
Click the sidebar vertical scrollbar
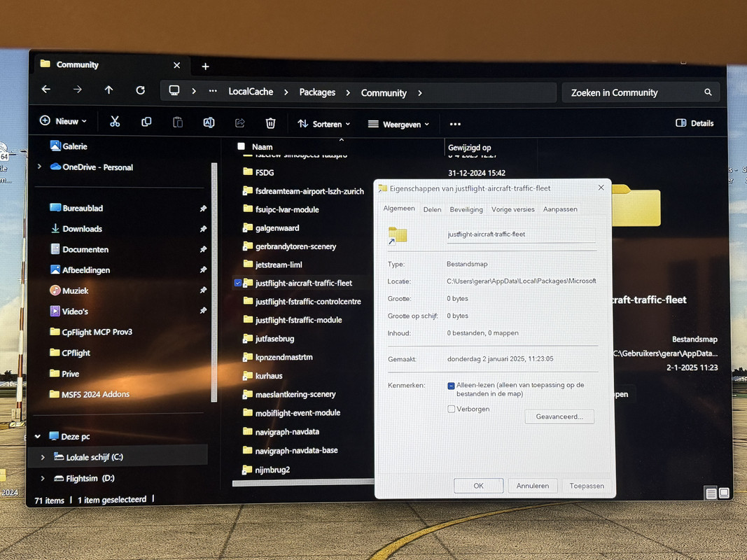click(214, 282)
